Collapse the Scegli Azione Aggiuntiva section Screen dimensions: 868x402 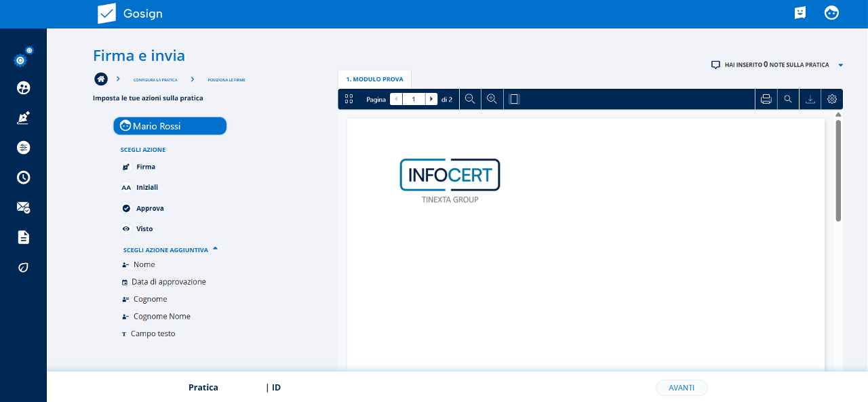coord(215,249)
